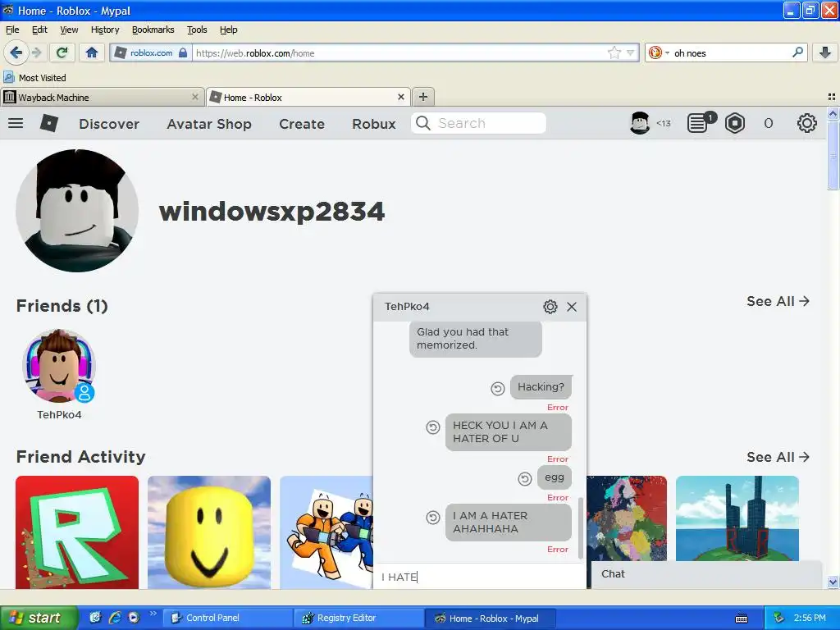Launch Internet Explorer from quick launch

click(115, 618)
